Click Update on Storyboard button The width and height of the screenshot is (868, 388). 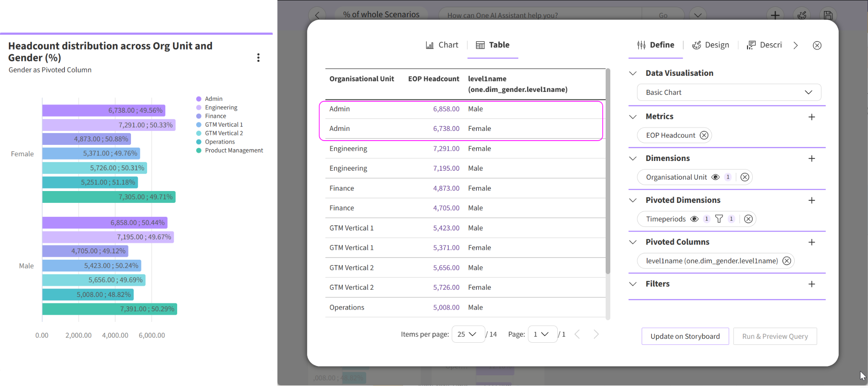click(x=685, y=336)
